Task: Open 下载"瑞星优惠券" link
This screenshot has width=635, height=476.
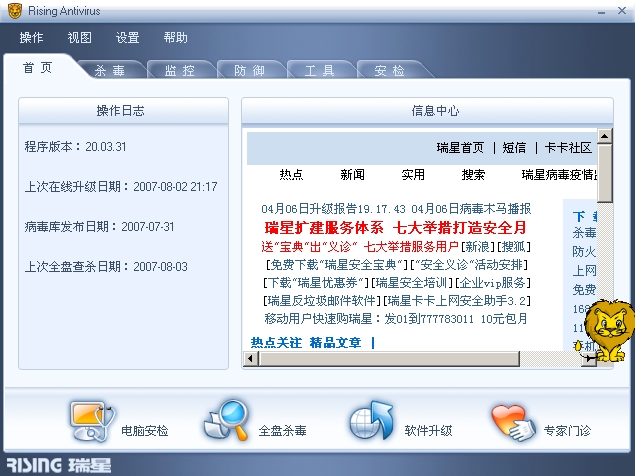Action: coord(316,283)
